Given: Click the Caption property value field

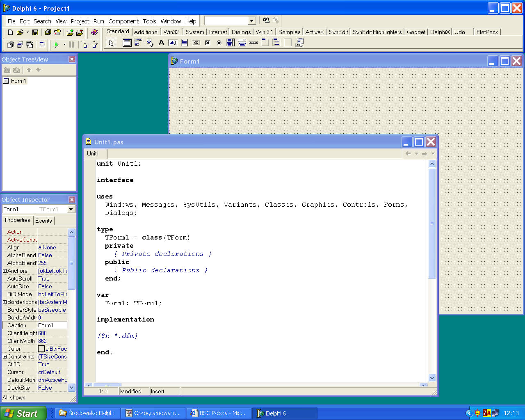Looking at the screenshot, I should click(x=52, y=325).
